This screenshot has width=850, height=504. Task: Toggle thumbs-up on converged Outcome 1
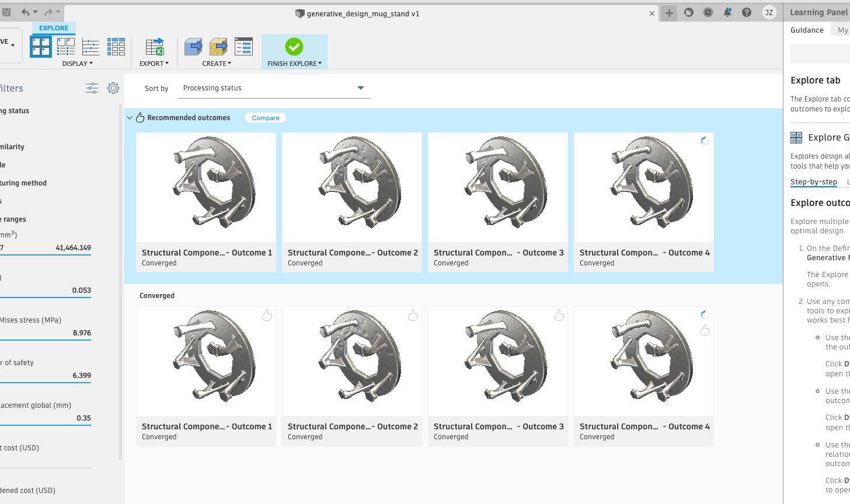267,315
